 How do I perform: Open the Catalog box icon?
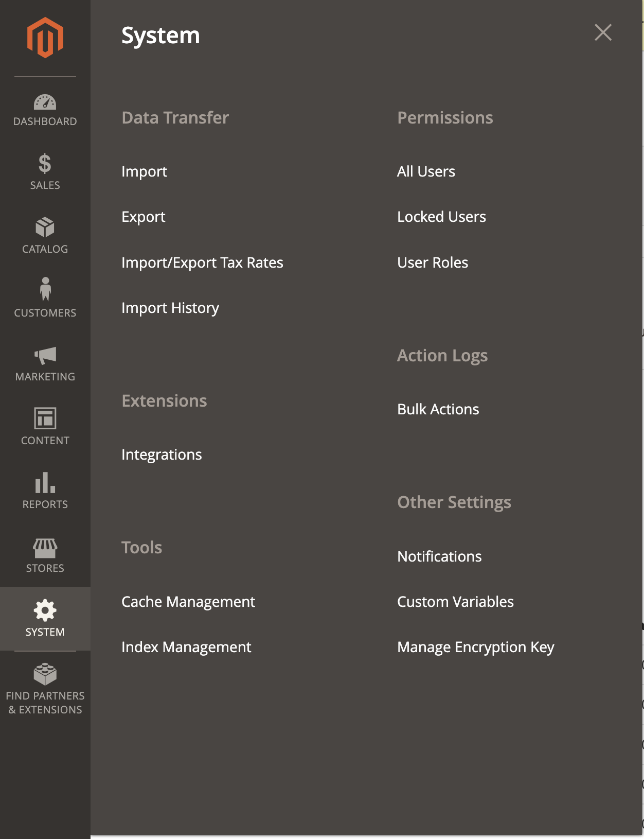[45, 228]
